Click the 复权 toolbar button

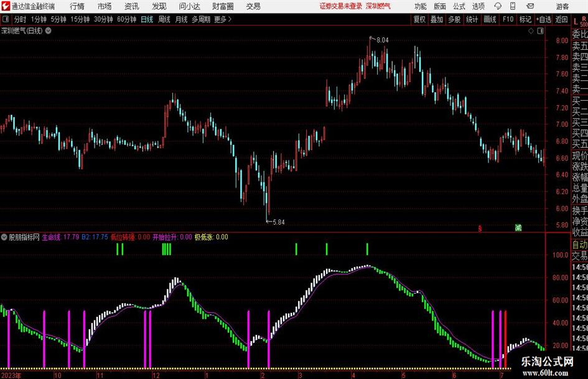click(x=419, y=19)
